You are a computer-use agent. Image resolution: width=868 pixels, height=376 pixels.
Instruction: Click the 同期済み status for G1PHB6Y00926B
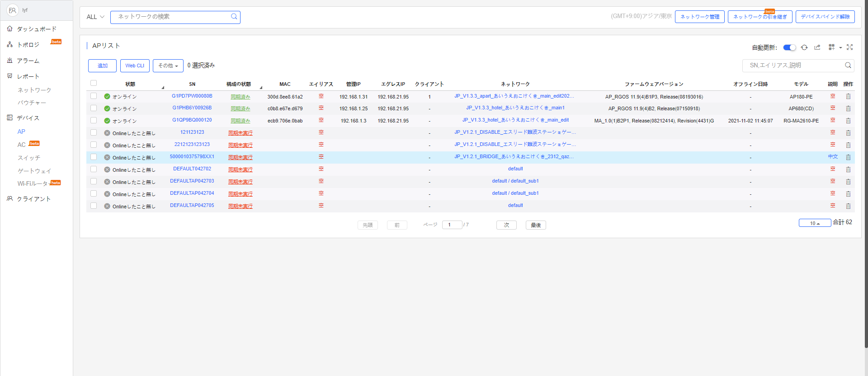click(241, 108)
